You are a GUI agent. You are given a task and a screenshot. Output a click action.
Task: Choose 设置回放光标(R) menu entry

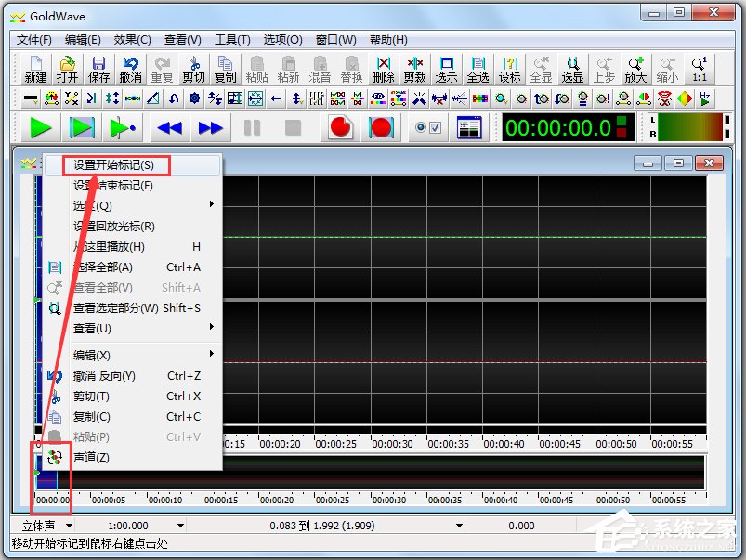click(x=132, y=227)
